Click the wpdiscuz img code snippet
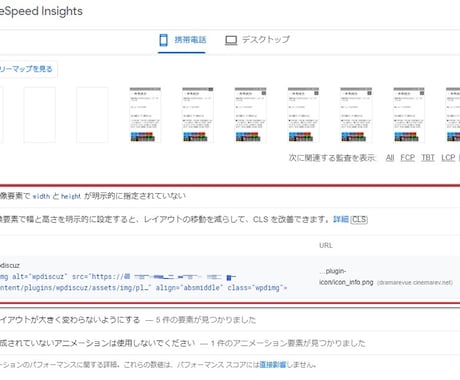 tap(143, 282)
